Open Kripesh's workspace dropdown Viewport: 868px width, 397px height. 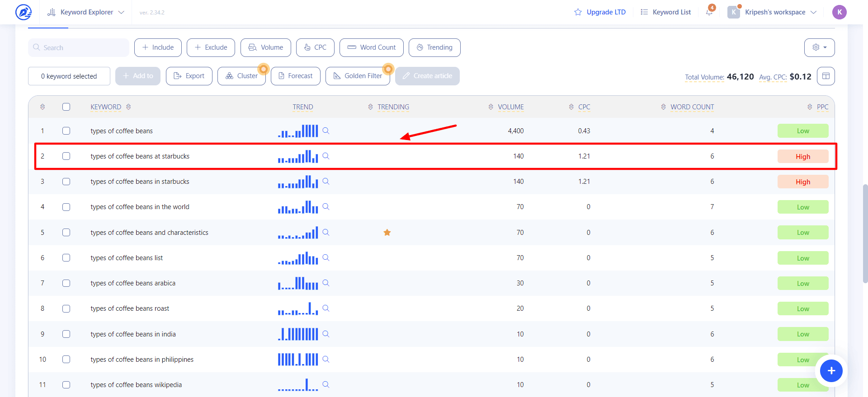[774, 12]
